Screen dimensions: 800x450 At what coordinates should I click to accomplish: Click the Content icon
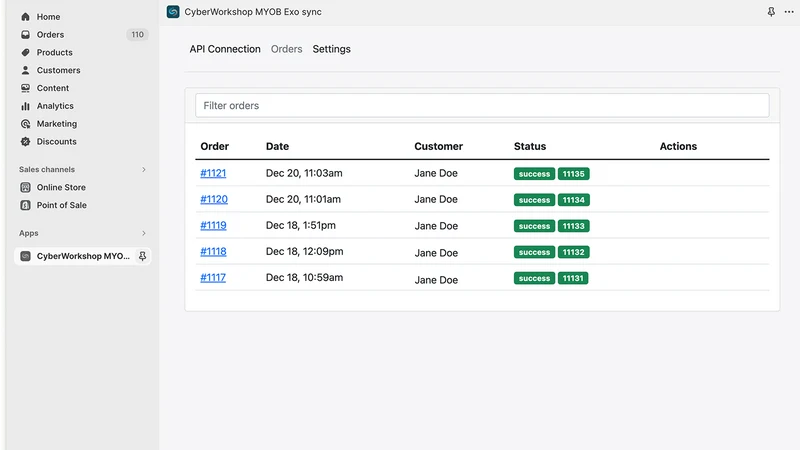click(x=25, y=88)
